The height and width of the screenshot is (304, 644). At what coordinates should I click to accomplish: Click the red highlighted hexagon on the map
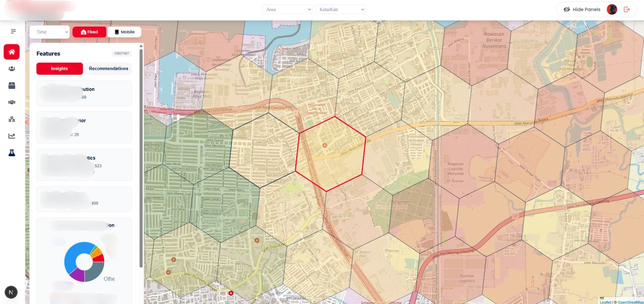coord(331,154)
